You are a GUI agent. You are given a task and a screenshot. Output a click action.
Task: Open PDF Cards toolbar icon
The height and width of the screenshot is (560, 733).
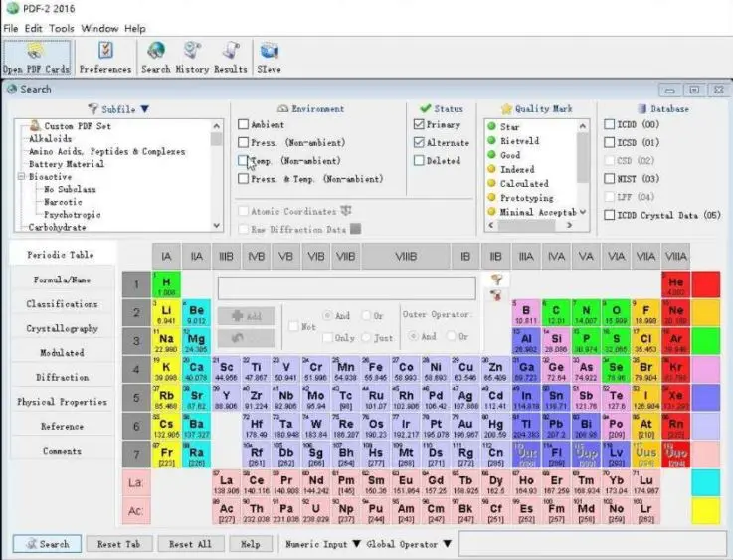pos(36,57)
